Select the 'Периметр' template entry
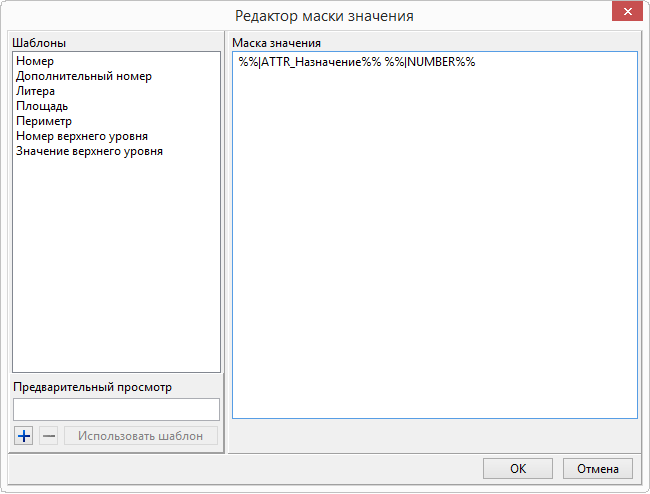Screen dimensions: 650x494 coord(44,121)
